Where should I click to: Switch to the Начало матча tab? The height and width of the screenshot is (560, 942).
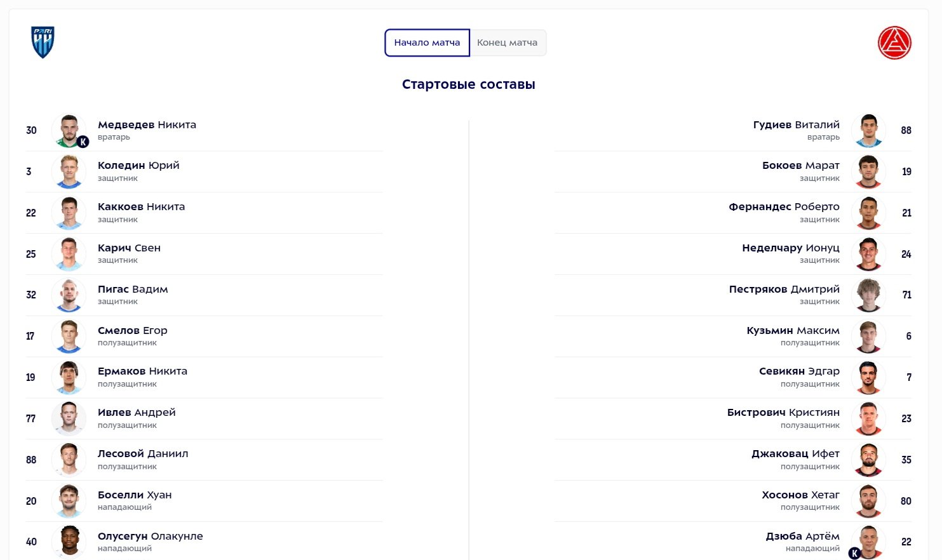(427, 43)
